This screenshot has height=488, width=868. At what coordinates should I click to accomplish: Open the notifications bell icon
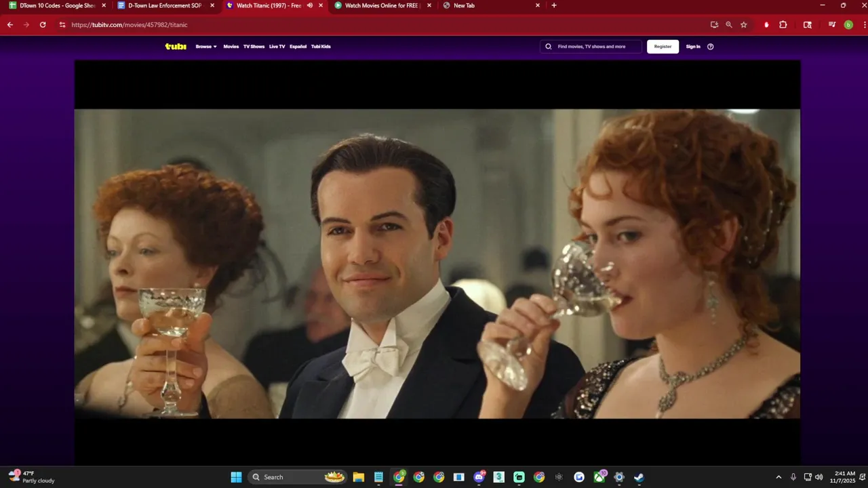862,477
